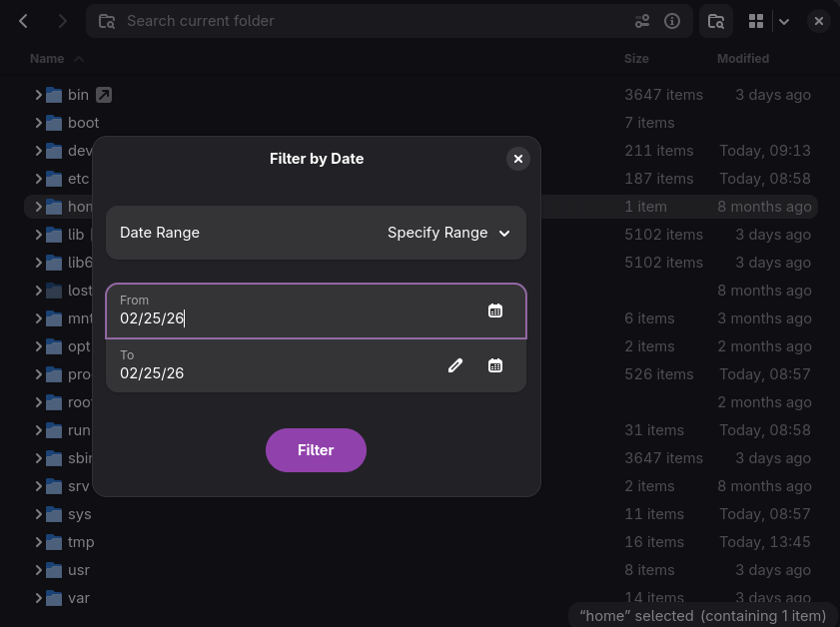Go forward with the forward arrow
The width and height of the screenshot is (840, 627).
pyautogui.click(x=62, y=21)
